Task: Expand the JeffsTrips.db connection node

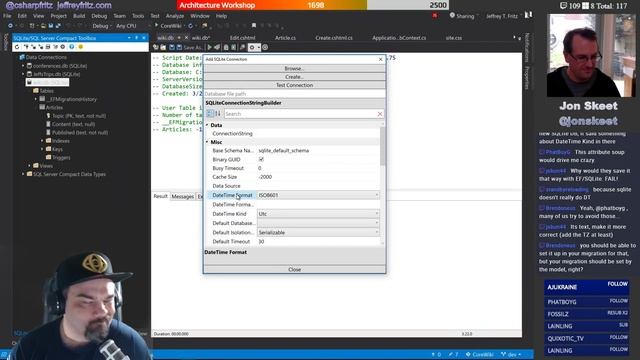Action: point(23,74)
